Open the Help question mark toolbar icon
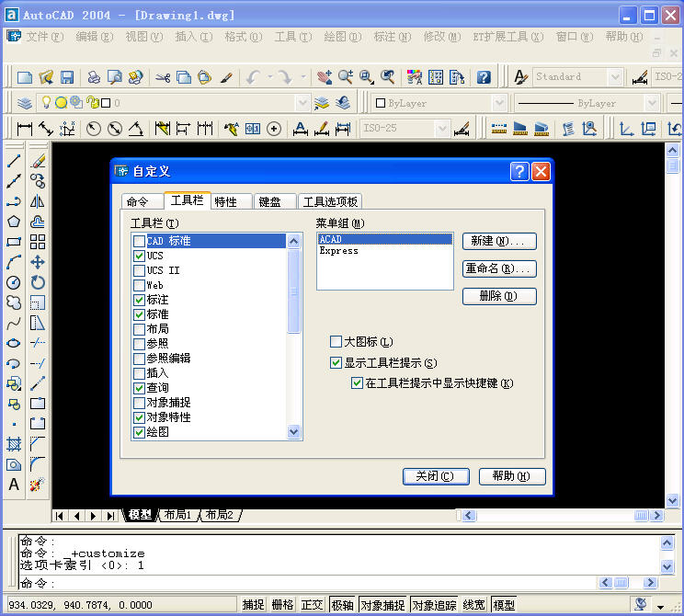The height and width of the screenshot is (616, 684). coord(484,77)
